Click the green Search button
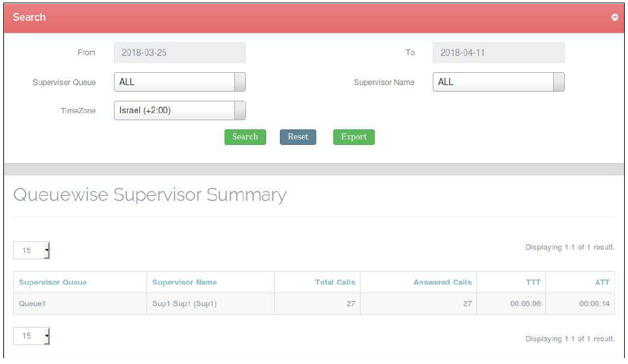This screenshot has height=364, width=628. pyautogui.click(x=245, y=137)
